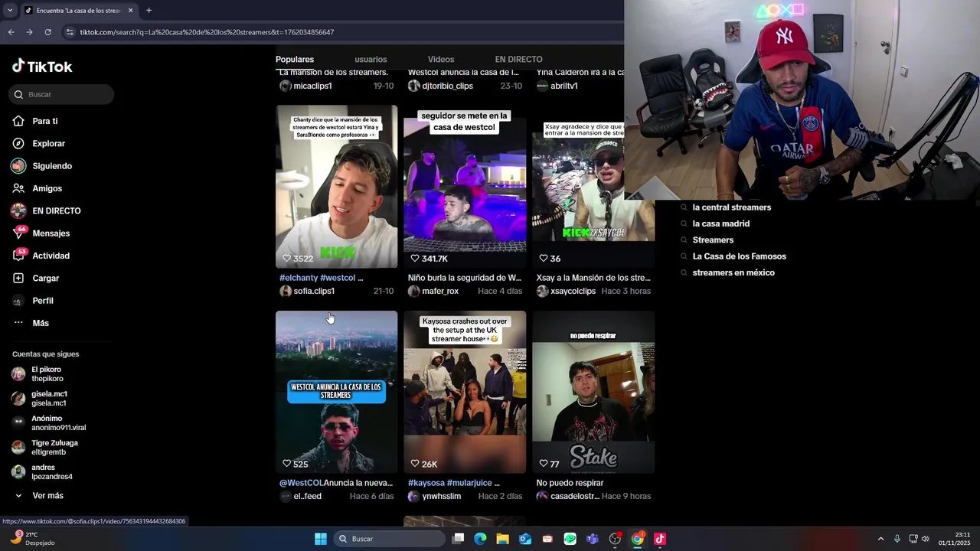Launch Microsoft Edge from taskbar
Screen dimensions: 980x551
click(x=480, y=539)
